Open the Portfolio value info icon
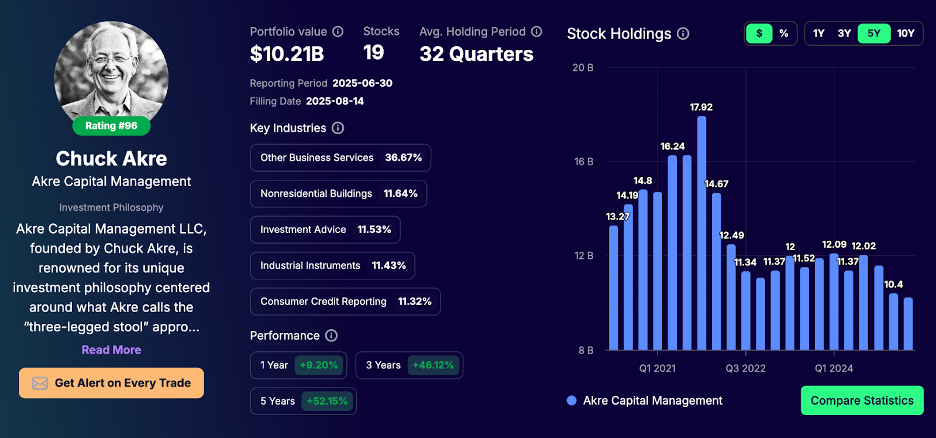Image resolution: width=936 pixels, height=438 pixels. (338, 32)
